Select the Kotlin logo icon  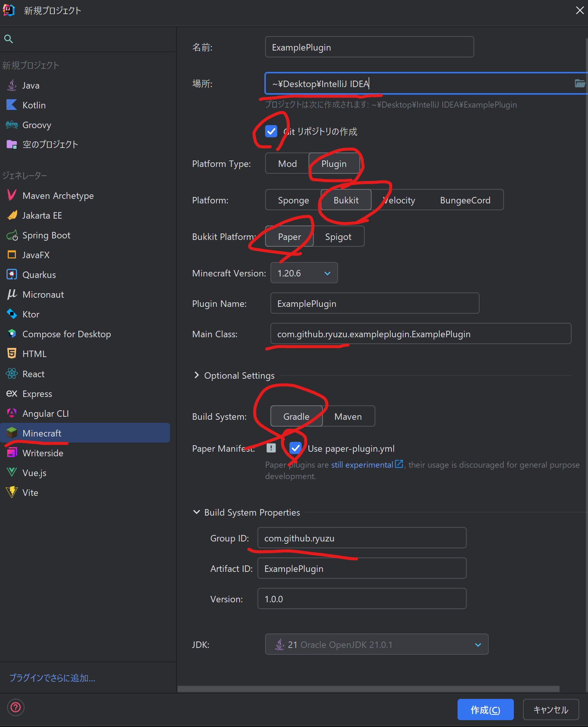tap(12, 105)
